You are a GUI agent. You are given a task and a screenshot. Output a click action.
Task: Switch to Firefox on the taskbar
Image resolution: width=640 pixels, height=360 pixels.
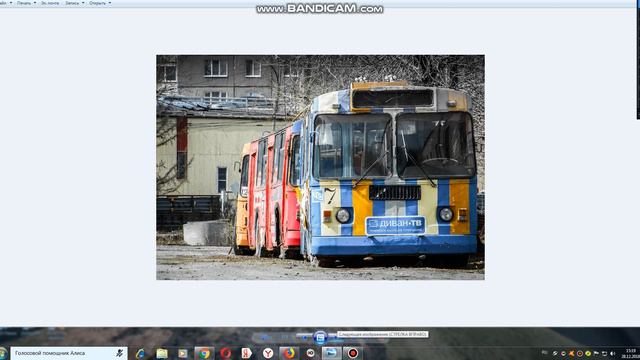pyautogui.click(x=289, y=353)
